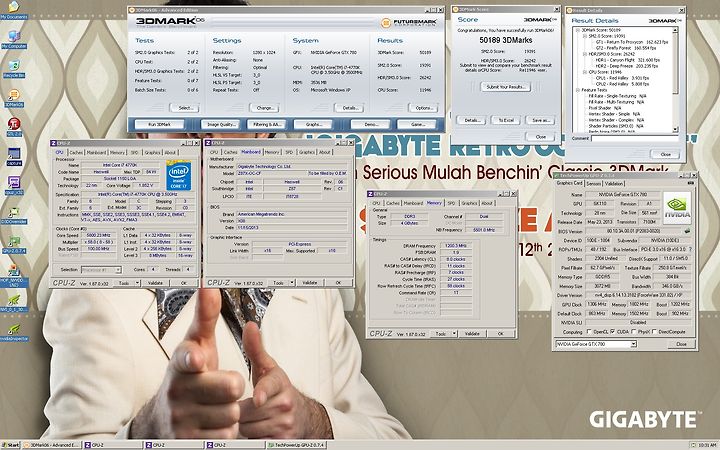Open Graphics tab in CPU-Z Mainboard window
This screenshot has height=450, width=720.
307,152
